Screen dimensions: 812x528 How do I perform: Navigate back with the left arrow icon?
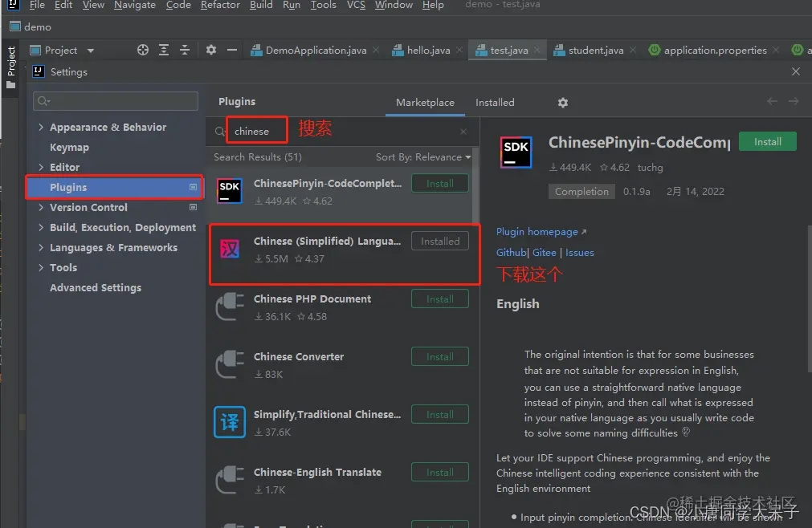pos(772,101)
